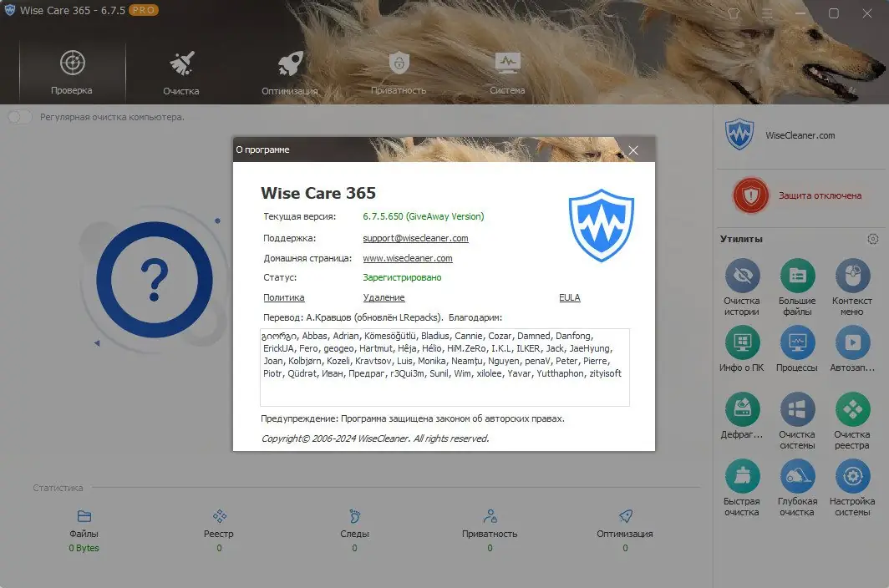Click the Реестр statistic icon
Screen dimensions: 889x588
220,516
